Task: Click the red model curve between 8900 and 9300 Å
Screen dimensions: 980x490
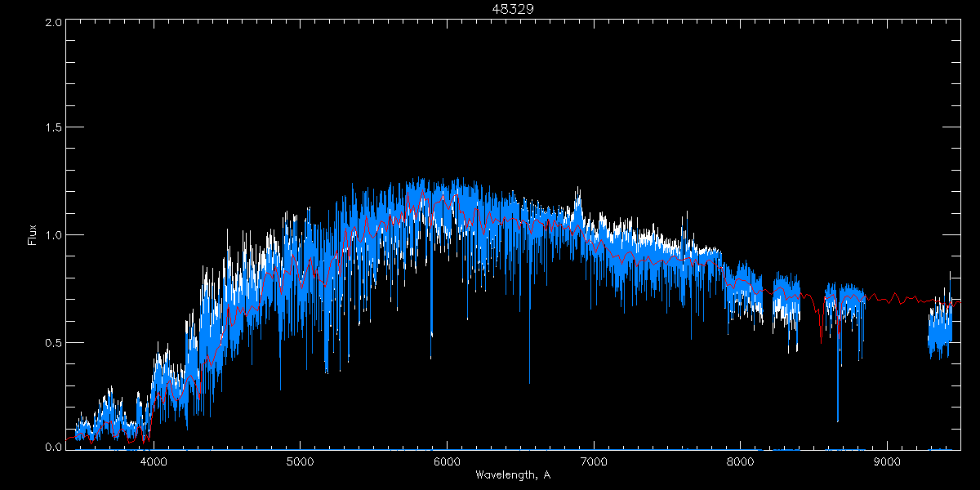Action: coord(898,300)
